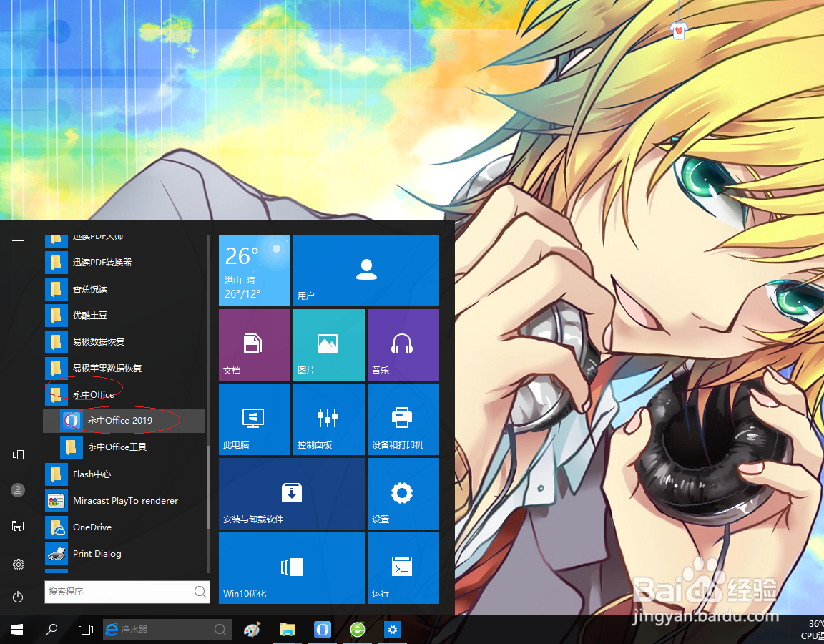Screen dimensions: 824x644
Task: Open Task View on the taskbar
Action: 85,629
